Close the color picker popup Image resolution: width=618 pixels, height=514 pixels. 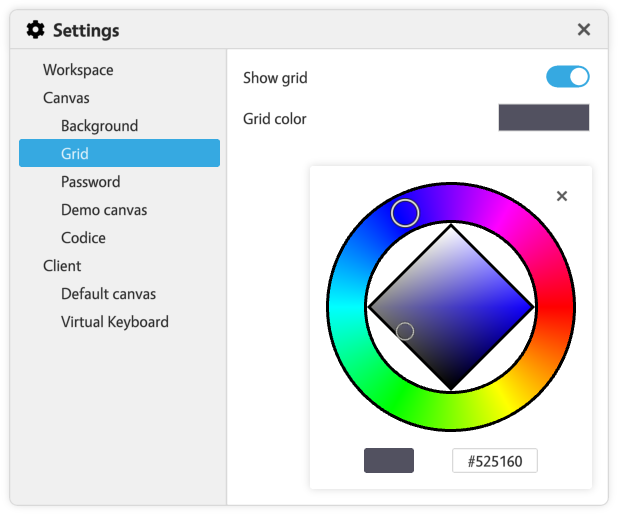[x=562, y=196]
